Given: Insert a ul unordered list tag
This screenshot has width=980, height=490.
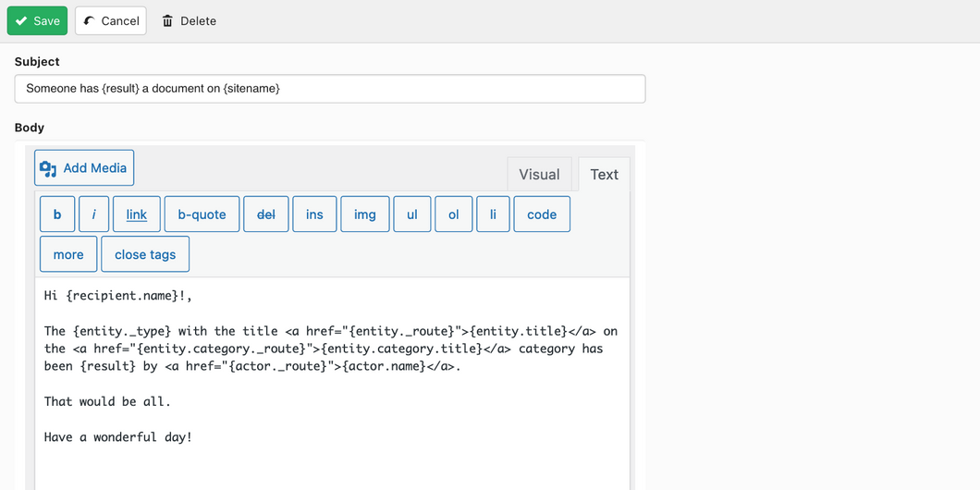Looking at the screenshot, I should coord(411,214).
